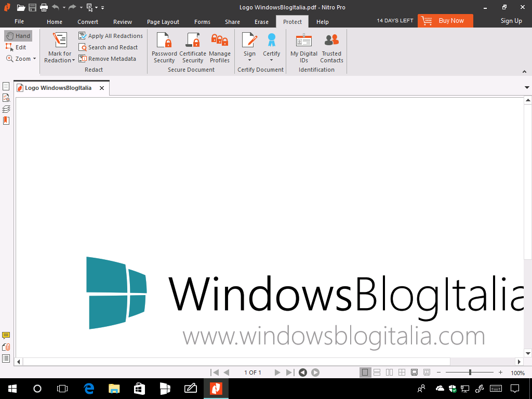The width and height of the screenshot is (532, 399).
Task: Click the Buy Now button
Action: tap(445, 21)
